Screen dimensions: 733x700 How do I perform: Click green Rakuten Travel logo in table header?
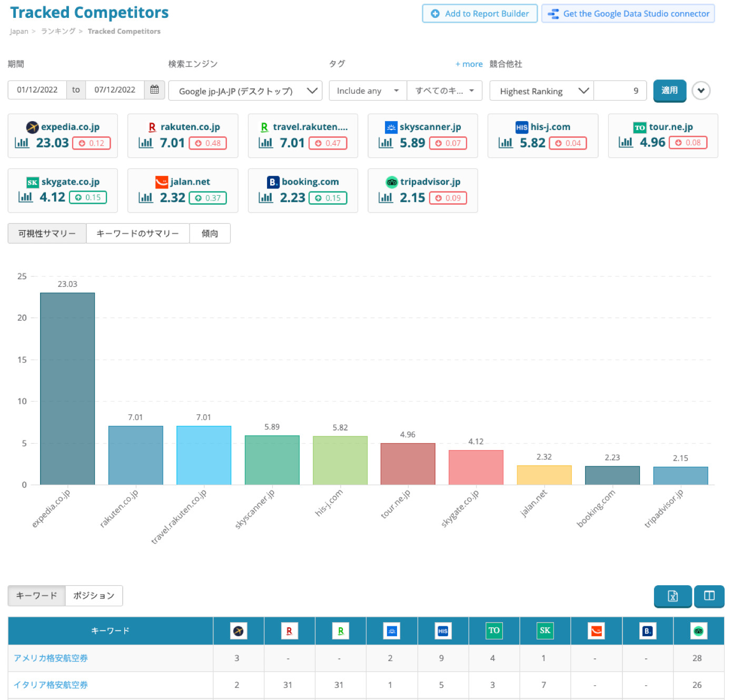(341, 631)
